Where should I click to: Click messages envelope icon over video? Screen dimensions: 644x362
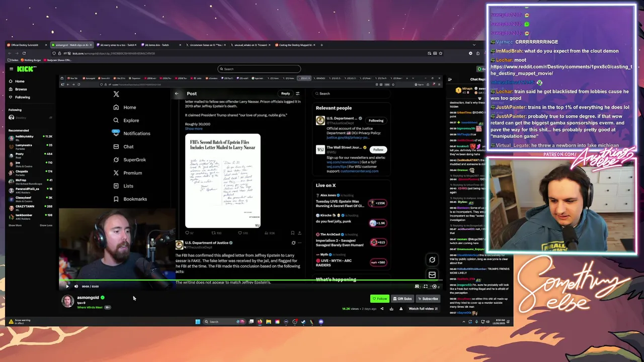[x=432, y=275]
